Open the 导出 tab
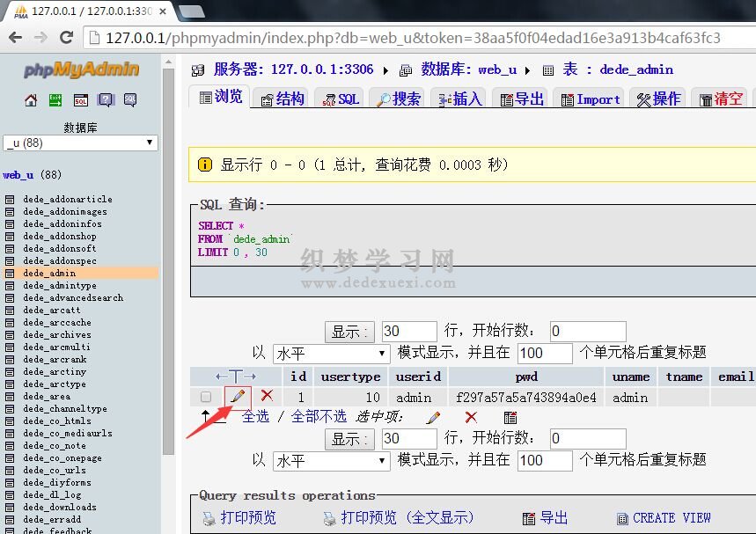This screenshot has width=756, height=534. pos(522,99)
